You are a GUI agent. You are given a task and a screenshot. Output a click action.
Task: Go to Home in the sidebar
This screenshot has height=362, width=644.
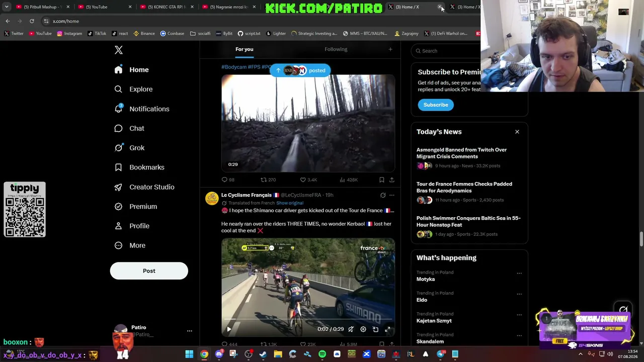(x=131, y=70)
